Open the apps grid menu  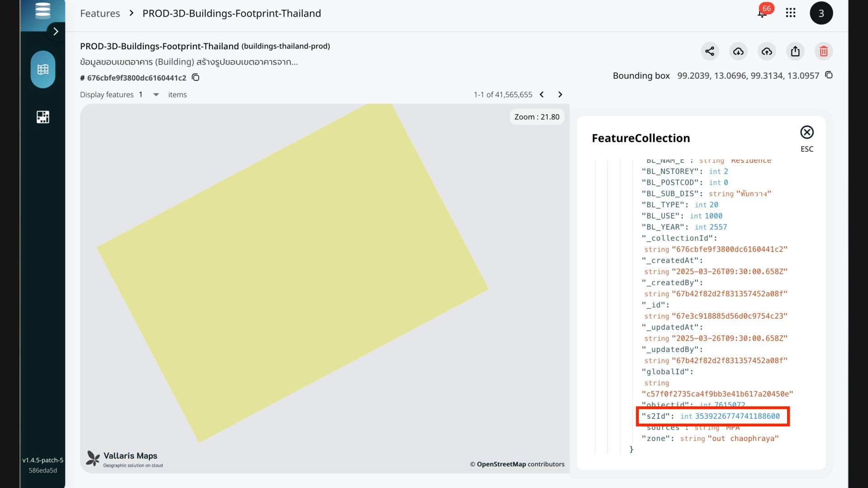pos(791,13)
